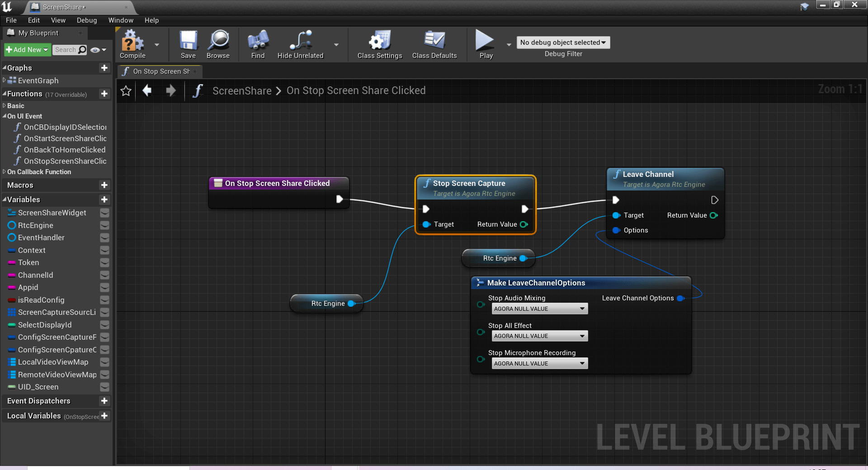
Task: Add a new graph with plus icon
Action: (x=104, y=68)
